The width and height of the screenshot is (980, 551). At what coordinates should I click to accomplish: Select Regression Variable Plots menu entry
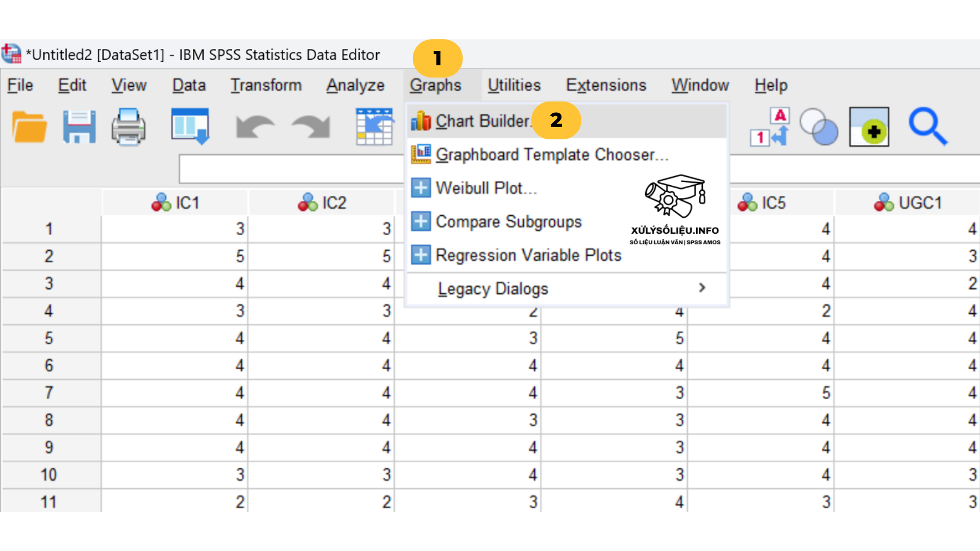528,255
